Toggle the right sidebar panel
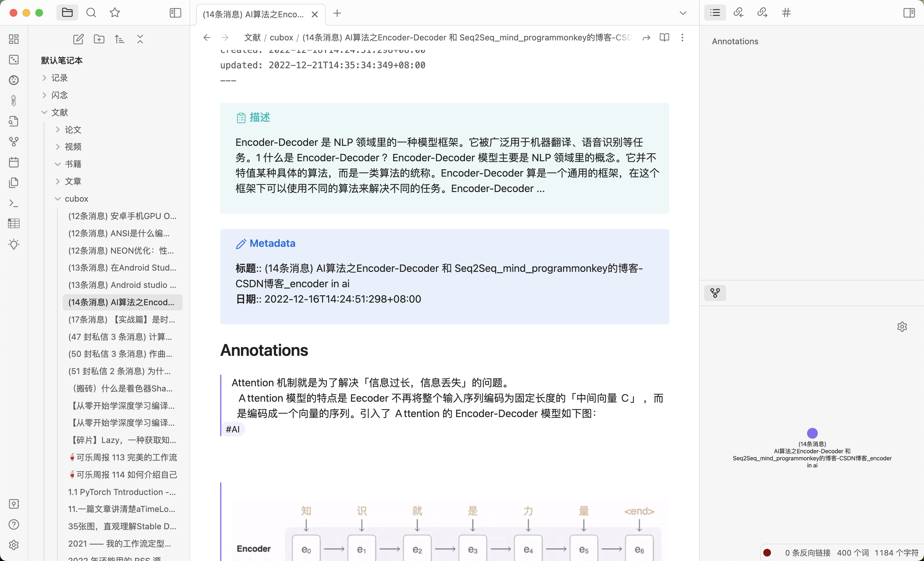924x561 pixels. (909, 13)
